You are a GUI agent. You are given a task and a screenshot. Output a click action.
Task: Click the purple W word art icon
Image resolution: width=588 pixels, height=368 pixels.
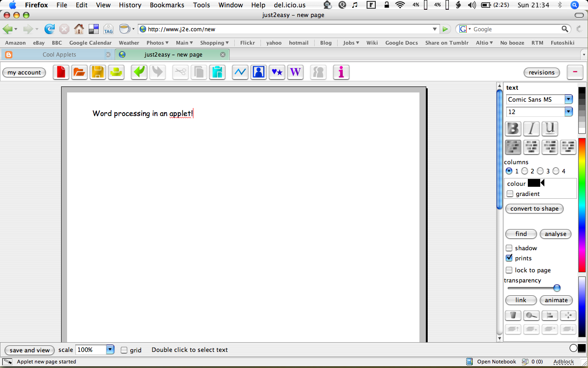[295, 72]
